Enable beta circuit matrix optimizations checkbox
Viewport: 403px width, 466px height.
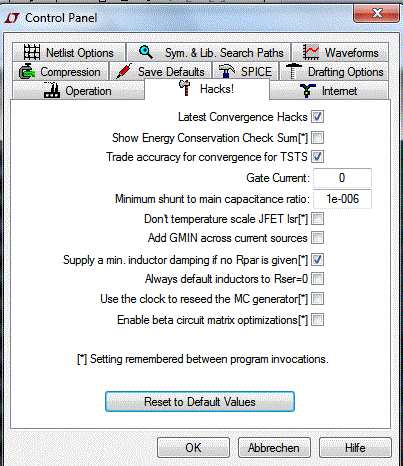(x=317, y=320)
